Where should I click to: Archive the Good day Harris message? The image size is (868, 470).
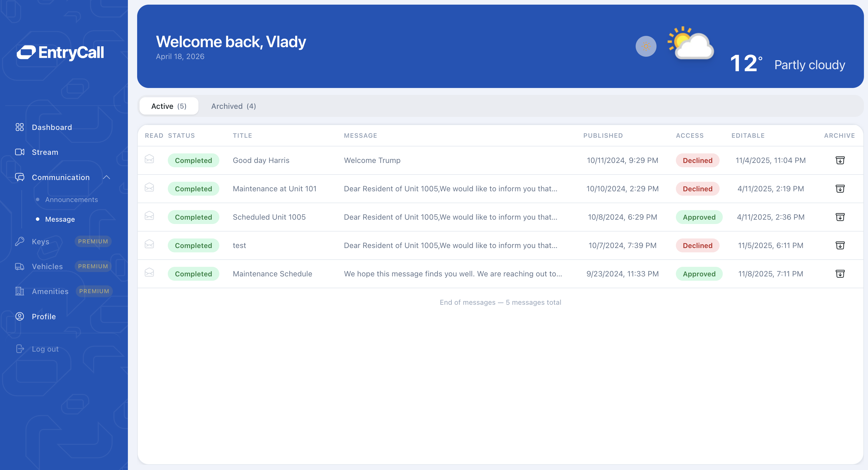(x=840, y=160)
